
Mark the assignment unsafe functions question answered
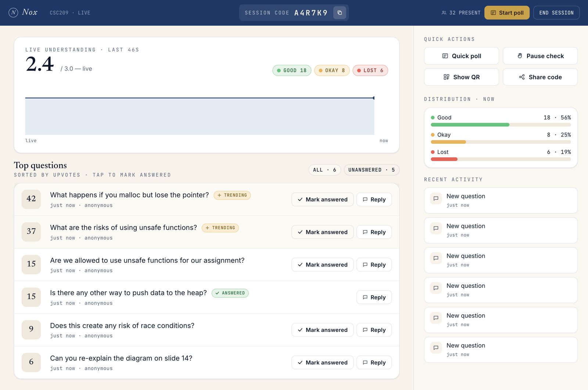tap(322, 265)
